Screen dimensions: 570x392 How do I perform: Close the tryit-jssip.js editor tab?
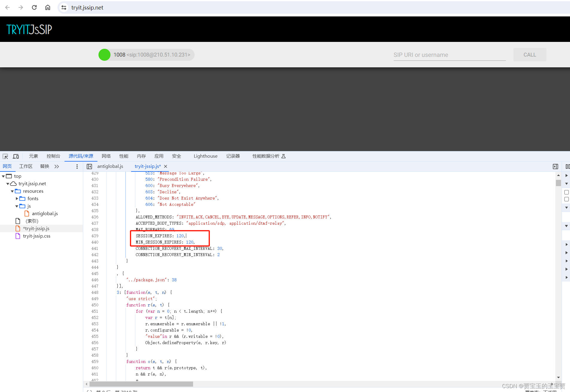pos(166,166)
